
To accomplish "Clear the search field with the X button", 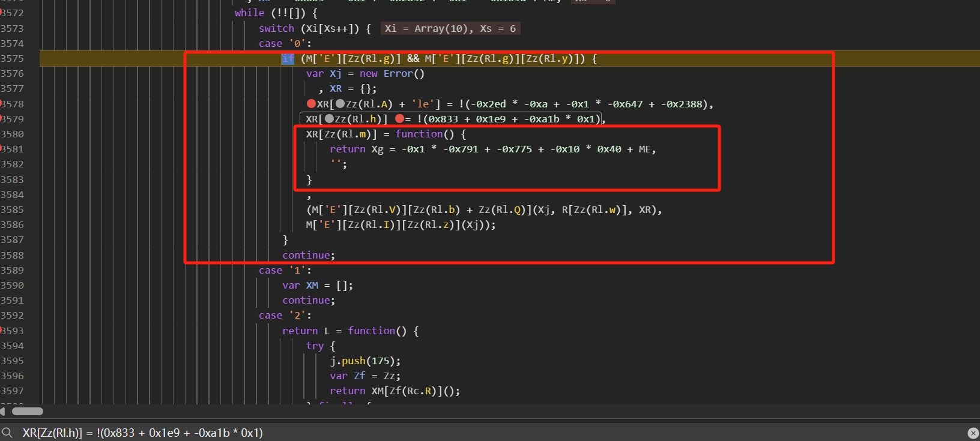I will pos(973,433).
